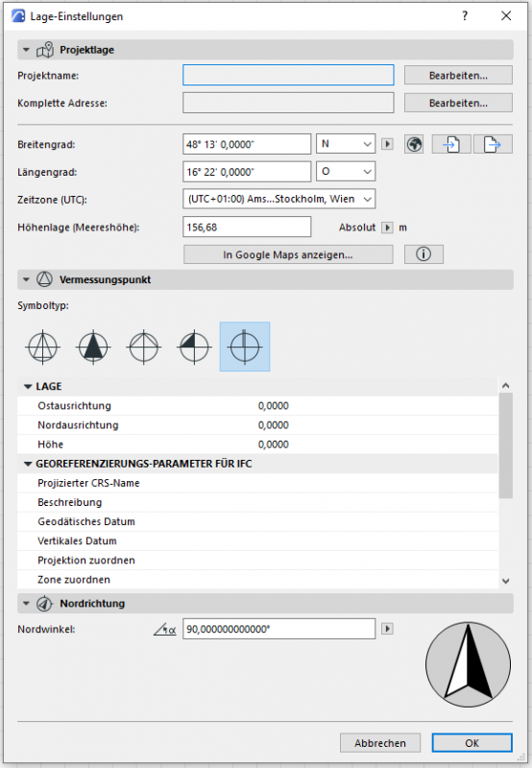This screenshot has width=532, height=768.
Task: Open the N latitude direction dropdown
Action: click(x=346, y=144)
